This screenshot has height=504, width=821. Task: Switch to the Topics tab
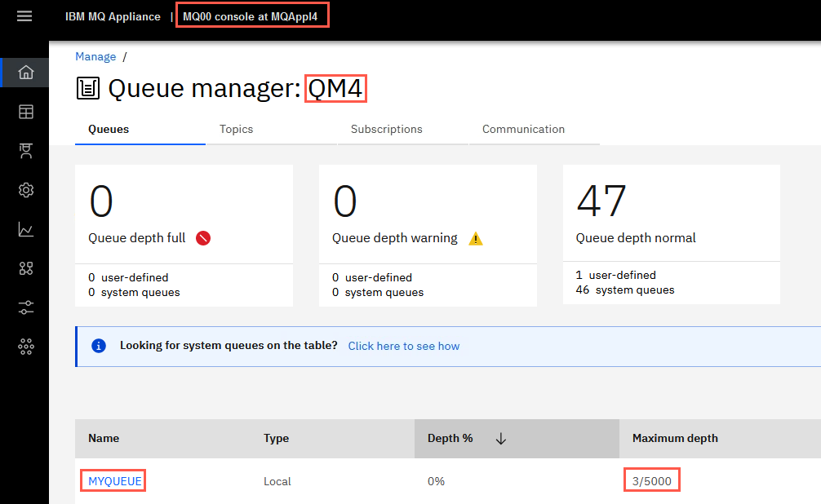click(x=236, y=130)
